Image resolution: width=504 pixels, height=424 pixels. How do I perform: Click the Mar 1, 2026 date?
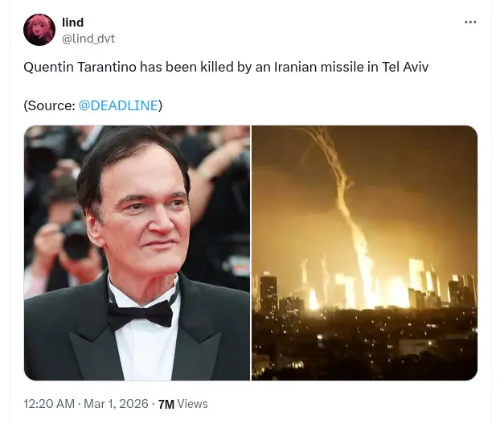[118, 404]
